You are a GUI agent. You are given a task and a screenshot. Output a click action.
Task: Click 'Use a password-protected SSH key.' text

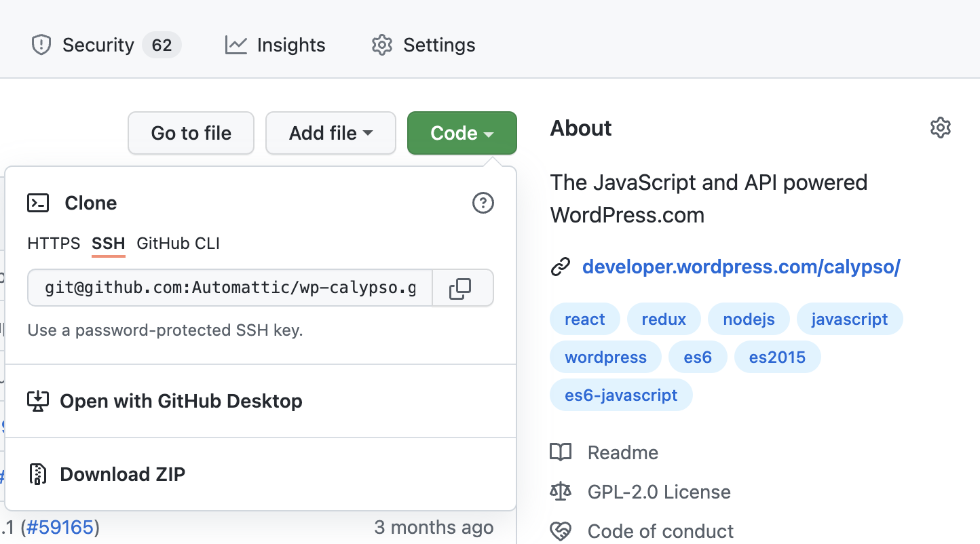point(165,330)
